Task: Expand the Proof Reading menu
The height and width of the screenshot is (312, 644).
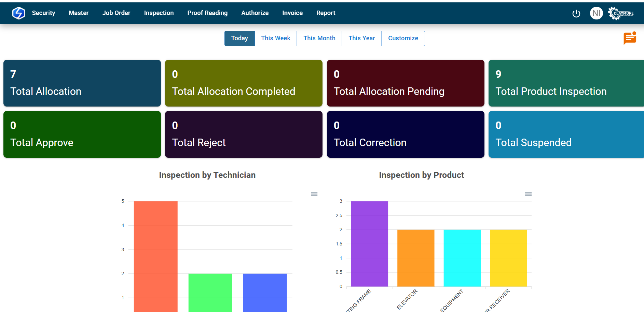Action: 207,13
